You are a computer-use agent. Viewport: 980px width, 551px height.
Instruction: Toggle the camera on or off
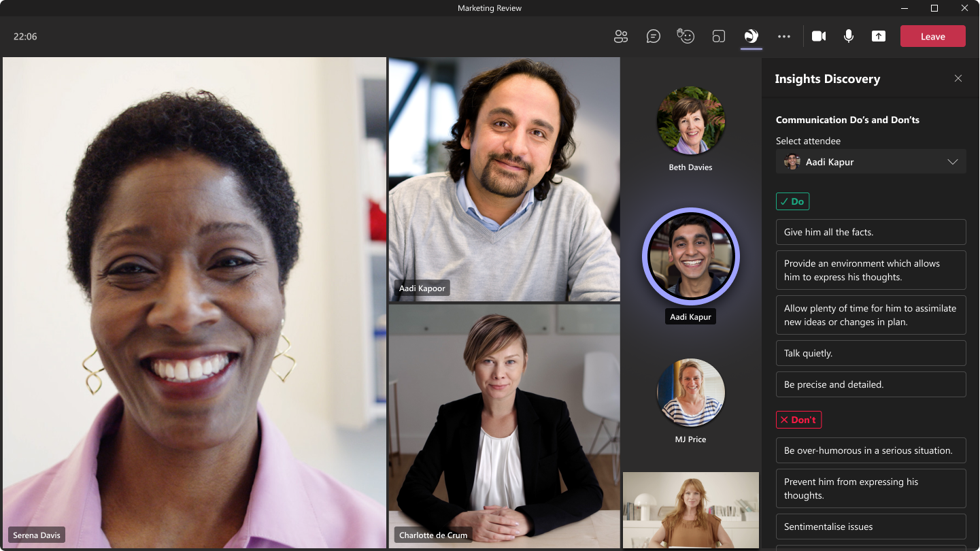819,37
